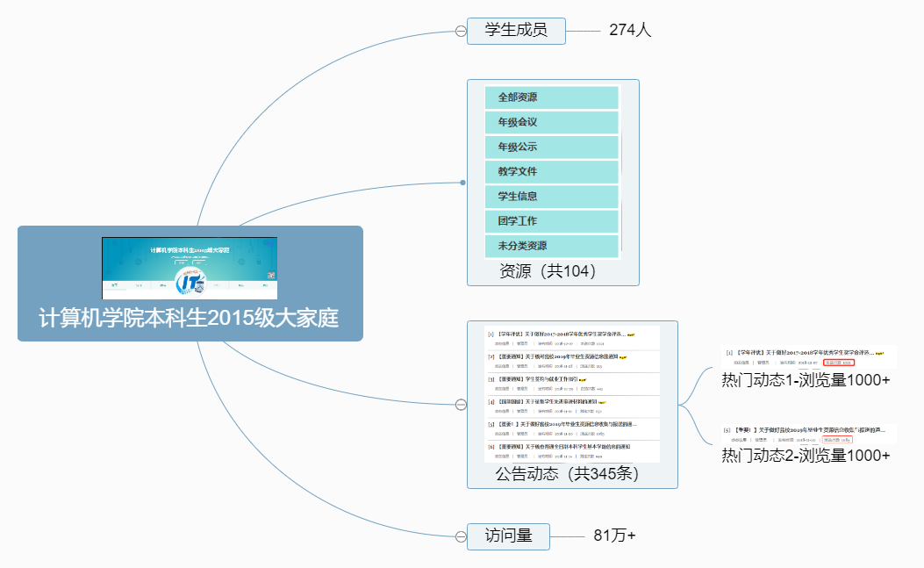924x568 pixels.
Task: Click the IT logo in the central thumbnail
Action: (190, 281)
